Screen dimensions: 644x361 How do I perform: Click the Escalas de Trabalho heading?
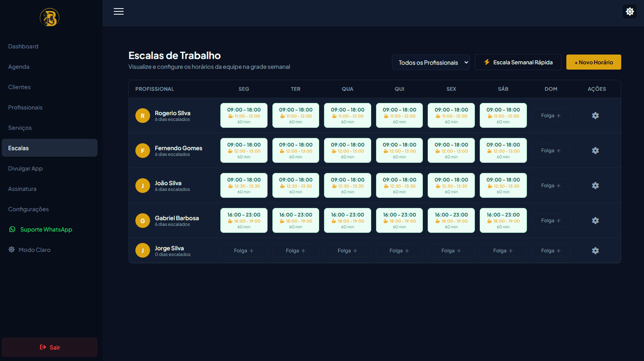175,56
